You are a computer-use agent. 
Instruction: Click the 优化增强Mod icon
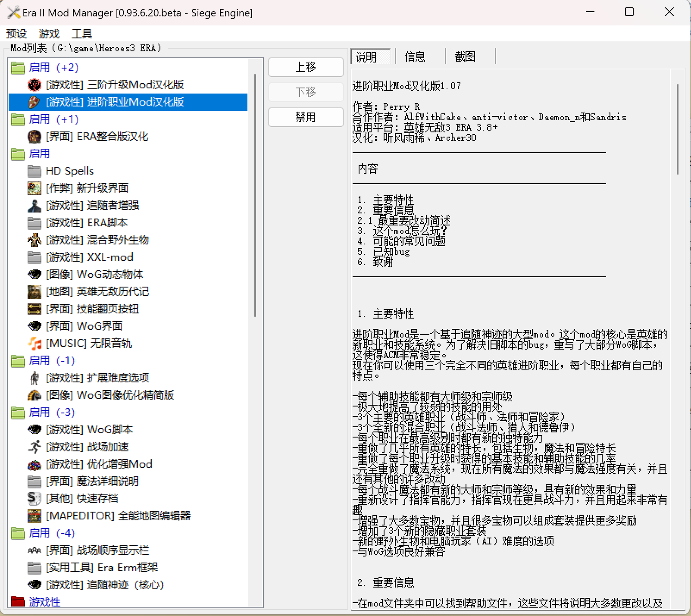(x=34, y=464)
